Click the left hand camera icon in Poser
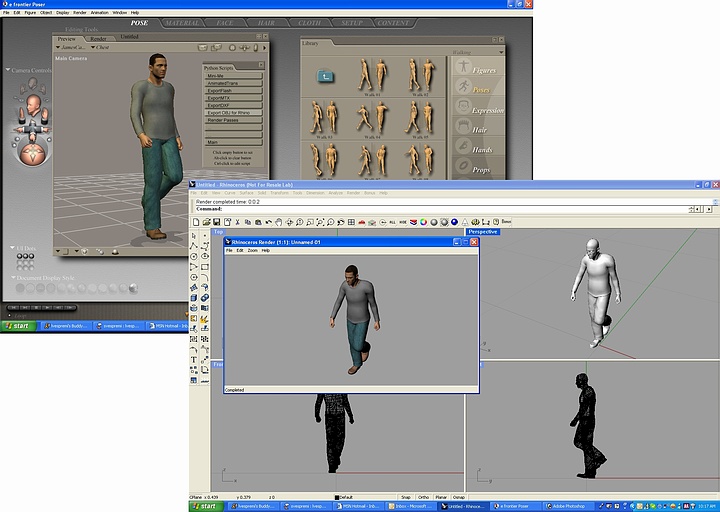Viewport: 720px width, 512px height. click(21, 114)
